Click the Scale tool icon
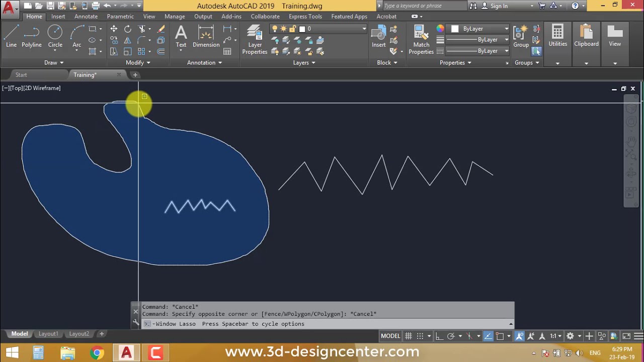 point(128,51)
